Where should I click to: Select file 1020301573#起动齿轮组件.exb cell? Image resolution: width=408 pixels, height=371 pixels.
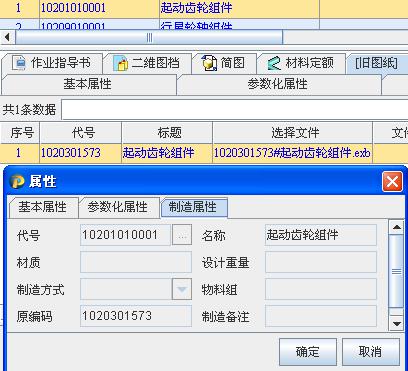pyautogui.click(x=292, y=153)
